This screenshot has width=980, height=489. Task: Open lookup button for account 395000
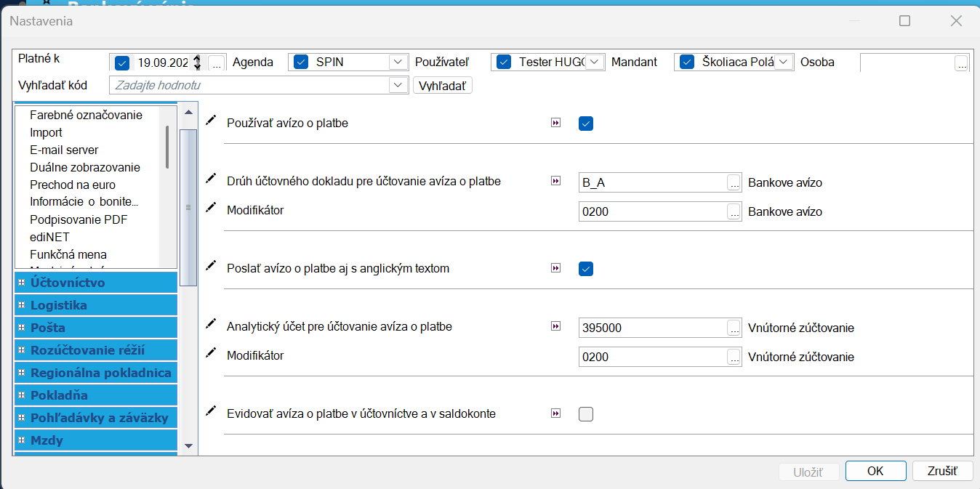(734, 328)
